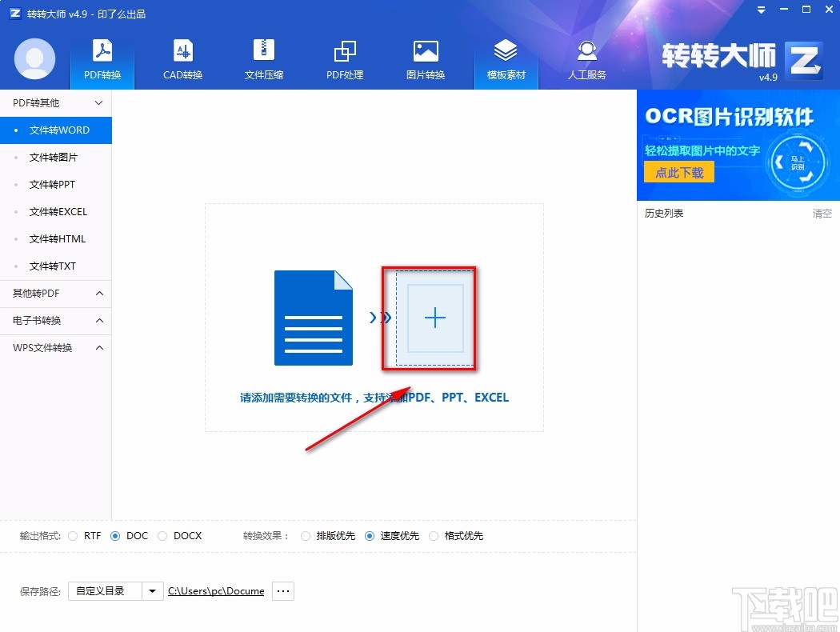The image size is (840, 632).
Task: Choose 排版优先 conversion effect
Action: pyautogui.click(x=305, y=536)
